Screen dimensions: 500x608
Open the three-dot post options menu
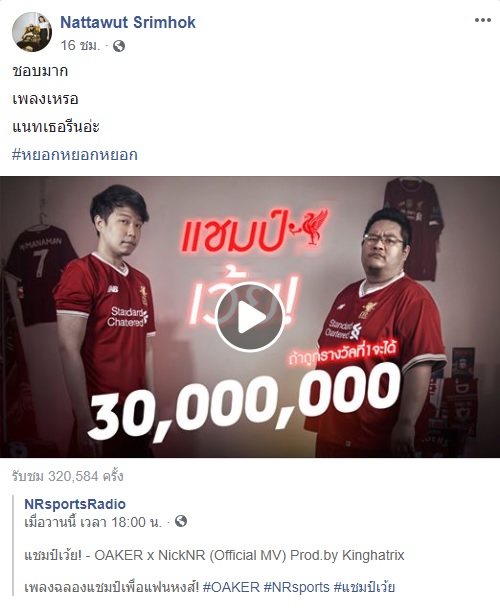(483, 20)
